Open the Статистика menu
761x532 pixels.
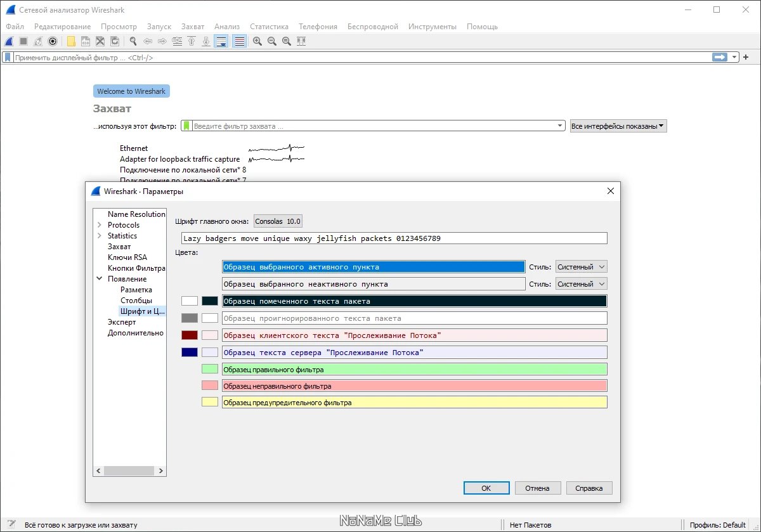[x=269, y=27]
